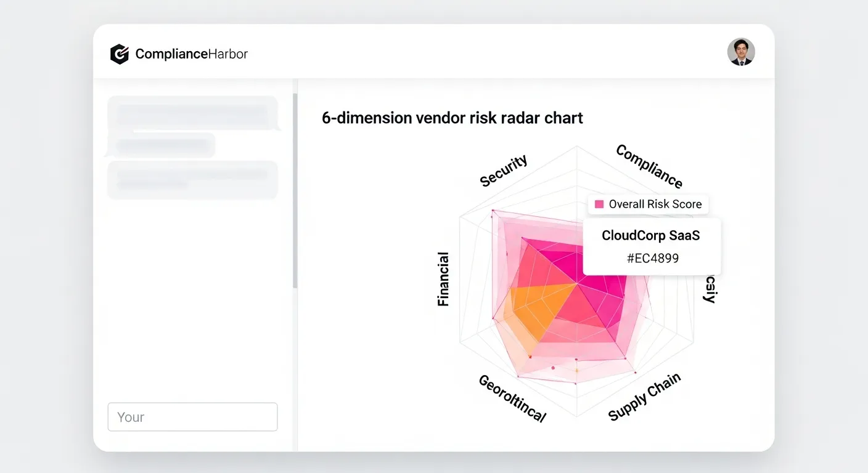Image resolution: width=868 pixels, height=473 pixels.
Task: Click the pink legend color swatch
Action: pyautogui.click(x=598, y=204)
